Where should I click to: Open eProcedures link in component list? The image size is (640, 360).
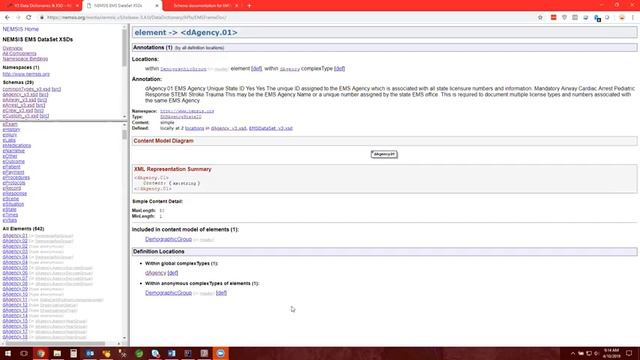pos(16,178)
